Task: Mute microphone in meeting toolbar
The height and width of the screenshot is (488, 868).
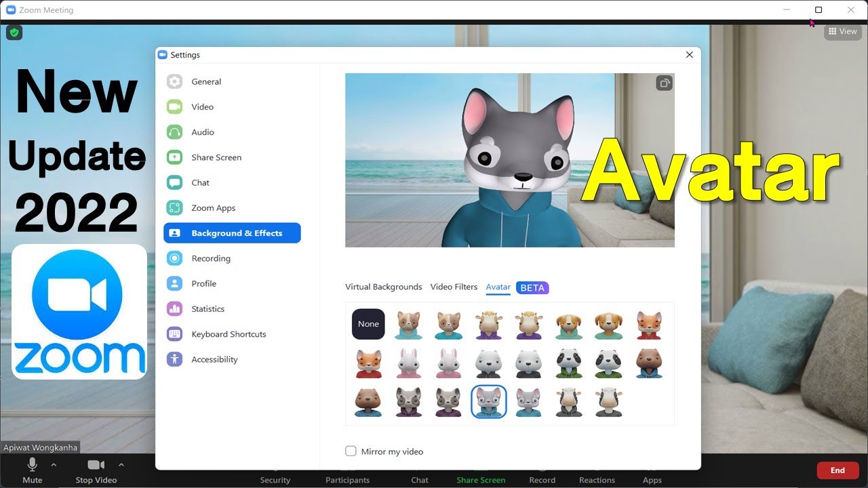Action: (32, 470)
